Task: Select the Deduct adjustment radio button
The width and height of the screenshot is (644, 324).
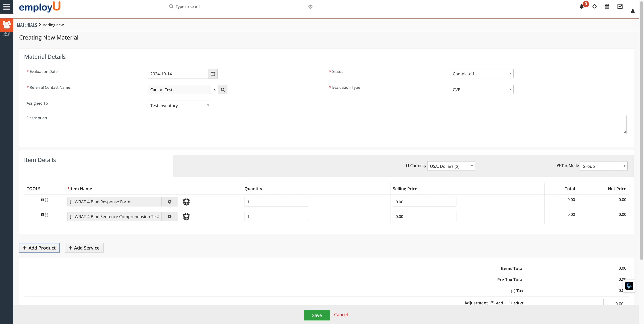Action: (507, 302)
